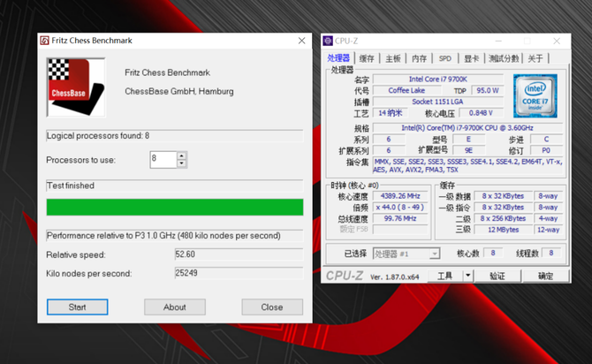Click the bus speed value 99.76 MHz
Screen dimensions: 592x364
click(400, 218)
